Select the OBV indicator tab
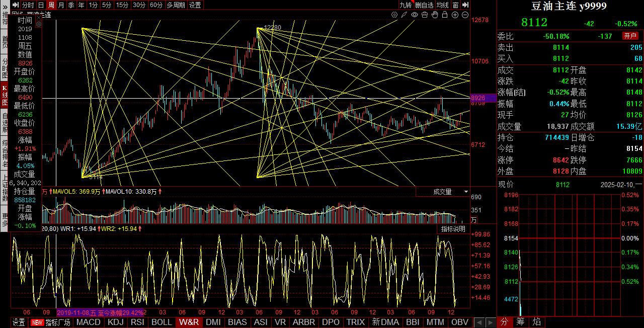This screenshot has height=328, width=644. [x=460, y=322]
